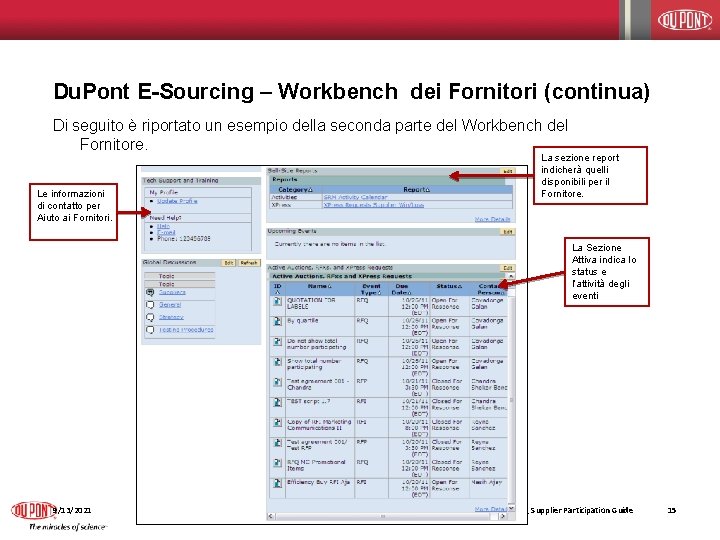Click the scroll-down arrow of Active Auctions list

tap(511, 507)
